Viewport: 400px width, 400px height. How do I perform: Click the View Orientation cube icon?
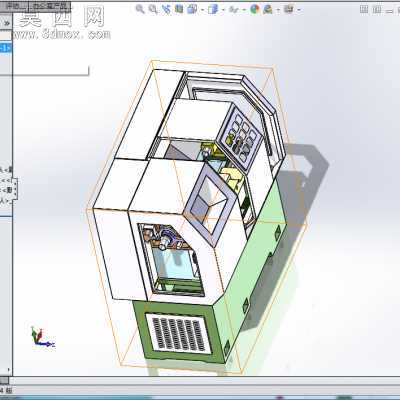(192, 9)
